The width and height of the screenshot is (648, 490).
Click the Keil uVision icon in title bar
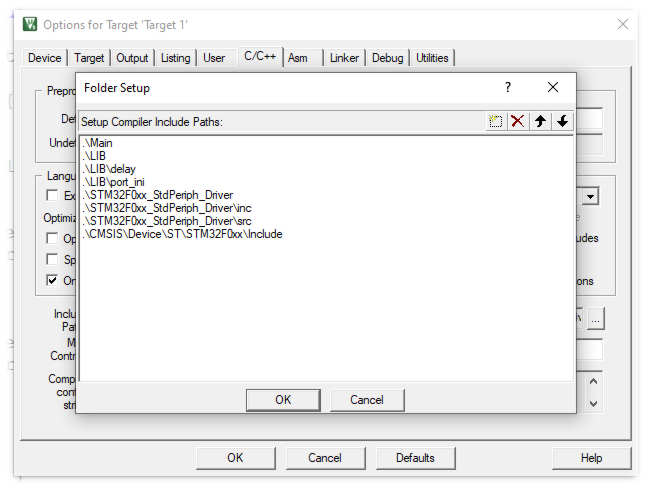(x=30, y=24)
